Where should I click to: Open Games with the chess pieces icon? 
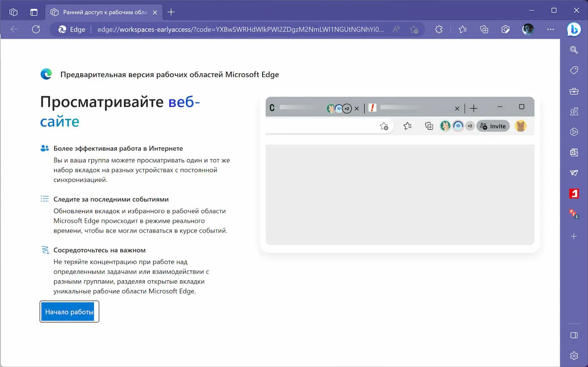coord(574,112)
